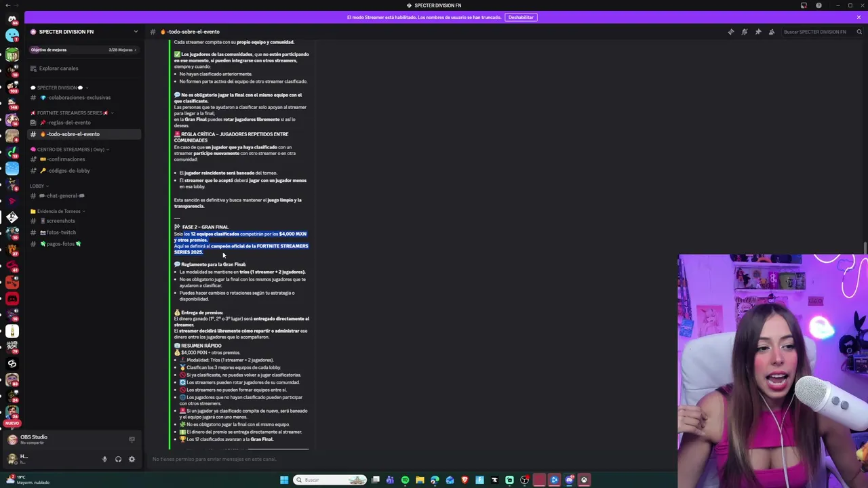The height and width of the screenshot is (488, 868).
Task: Open the weather widget showing 18°C
Action: coord(27,480)
